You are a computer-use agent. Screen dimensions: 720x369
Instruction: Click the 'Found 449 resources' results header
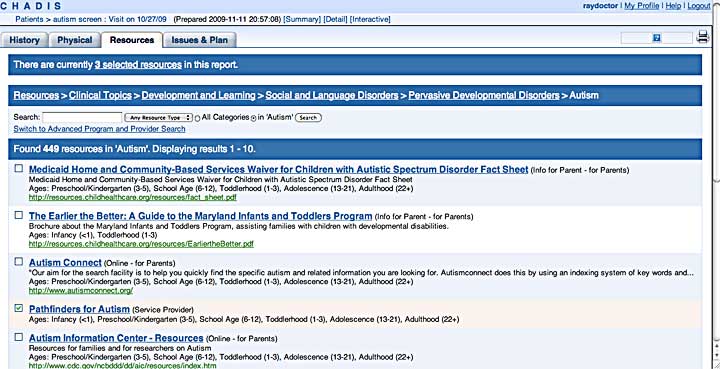click(355, 149)
